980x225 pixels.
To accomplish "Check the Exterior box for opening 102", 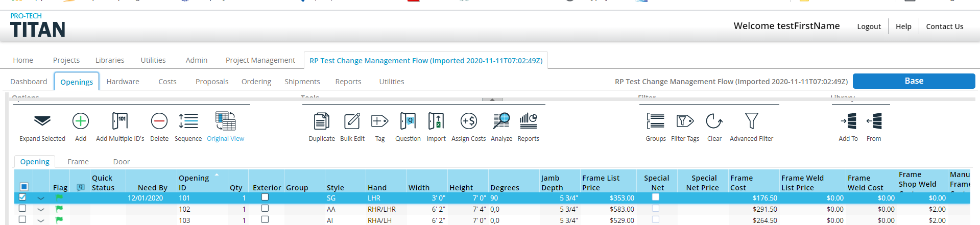I will [x=265, y=208].
